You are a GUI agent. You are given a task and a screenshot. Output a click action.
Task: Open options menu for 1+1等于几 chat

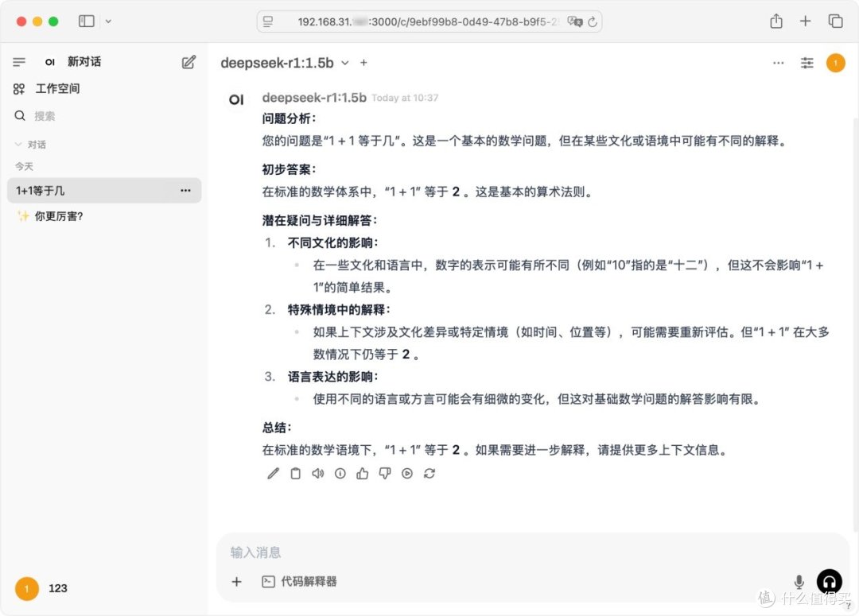click(185, 191)
